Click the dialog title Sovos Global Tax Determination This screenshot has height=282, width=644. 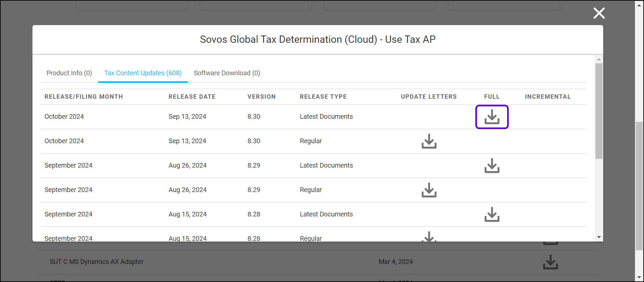(318, 39)
